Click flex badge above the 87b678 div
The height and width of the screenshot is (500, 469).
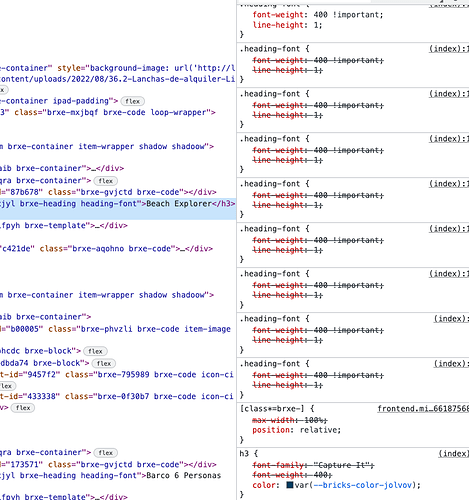(105, 181)
